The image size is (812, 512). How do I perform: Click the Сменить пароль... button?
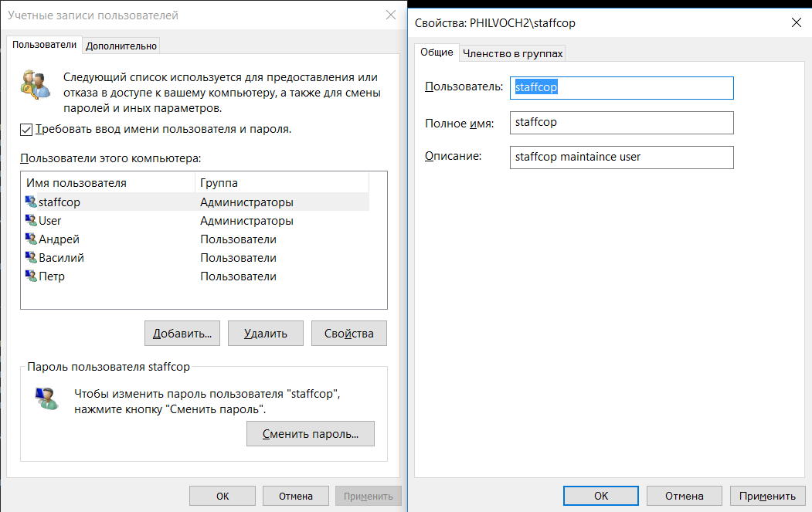(x=310, y=434)
